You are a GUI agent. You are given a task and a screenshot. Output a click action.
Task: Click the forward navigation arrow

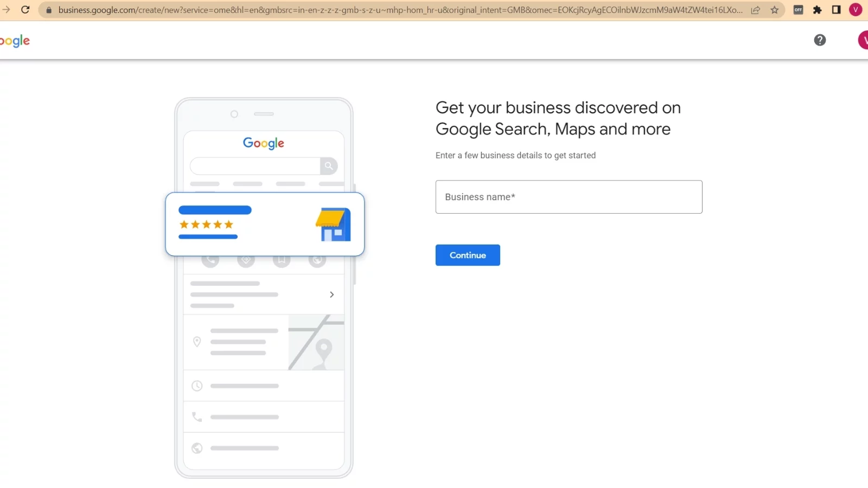click(6, 10)
